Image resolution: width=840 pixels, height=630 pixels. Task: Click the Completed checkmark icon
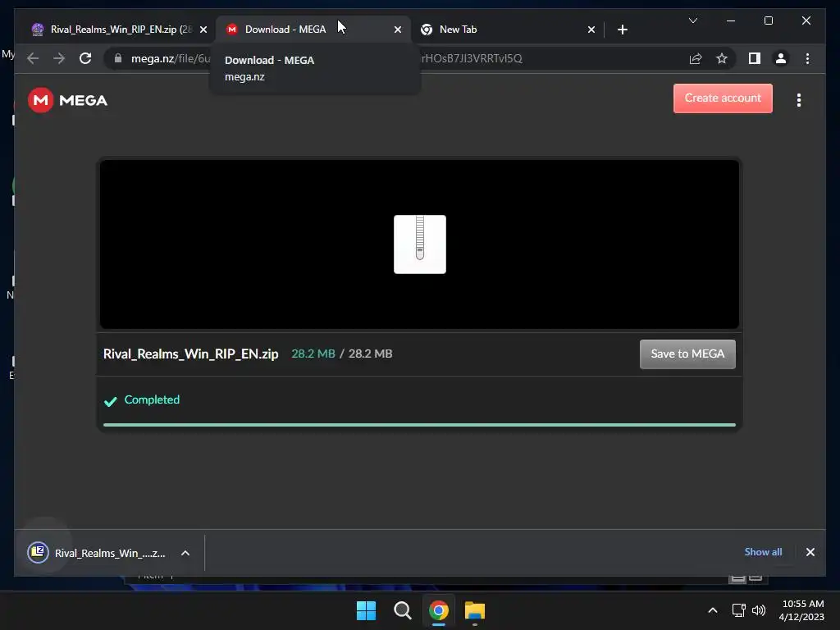pyautogui.click(x=111, y=401)
